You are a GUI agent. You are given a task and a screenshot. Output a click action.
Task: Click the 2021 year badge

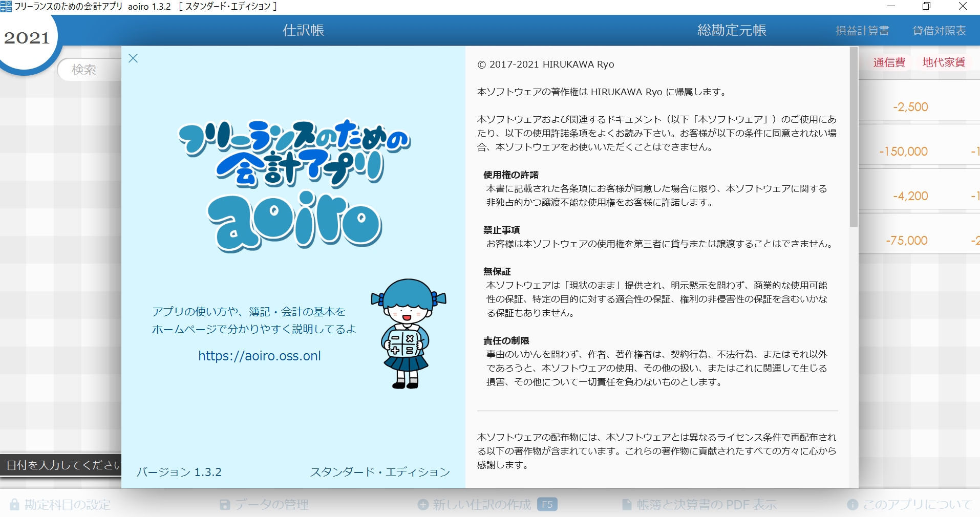26,37
